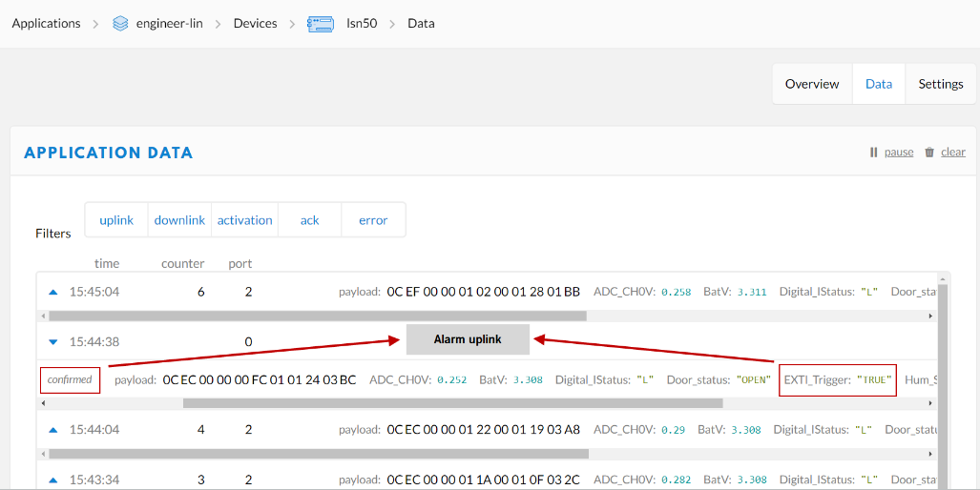Open lsn50 breadcrumb link

pyautogui.click(x=362, y=24)
